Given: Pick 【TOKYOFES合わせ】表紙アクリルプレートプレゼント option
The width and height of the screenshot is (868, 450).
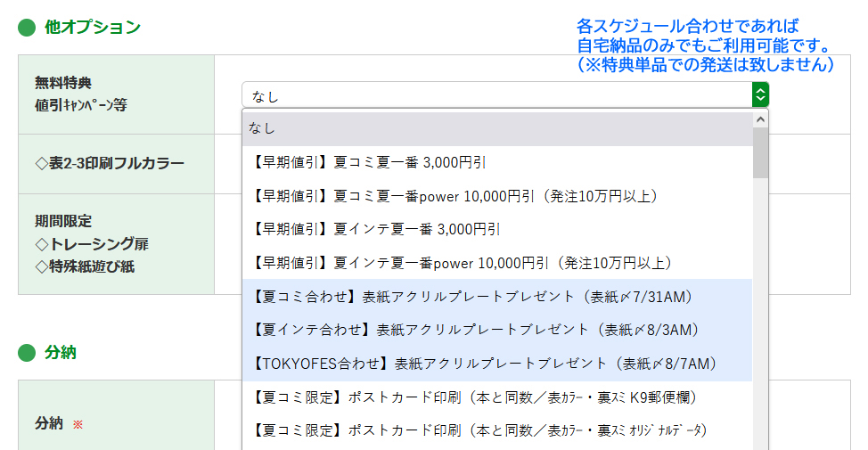Looking at the screenshot, I should tap(497, 364).
